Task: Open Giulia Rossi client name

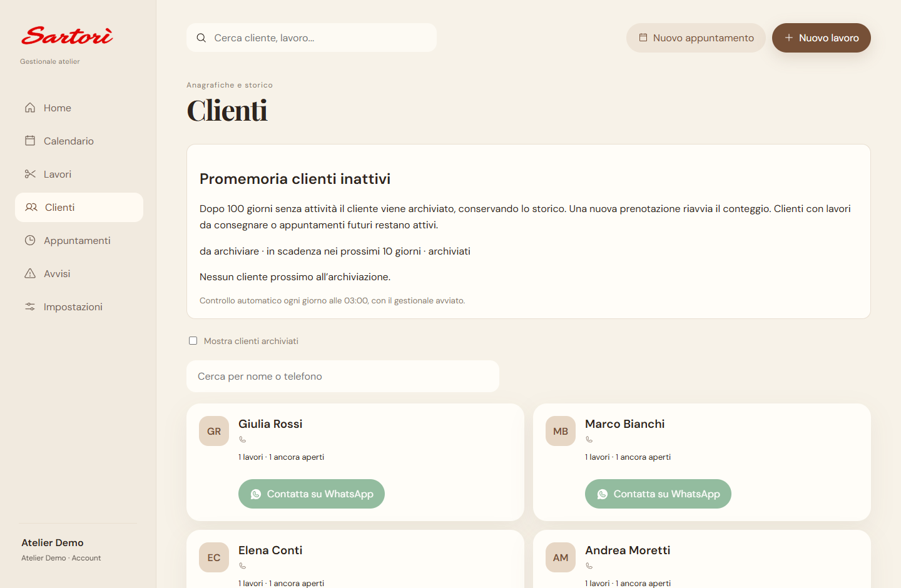Action: (270, 424)
